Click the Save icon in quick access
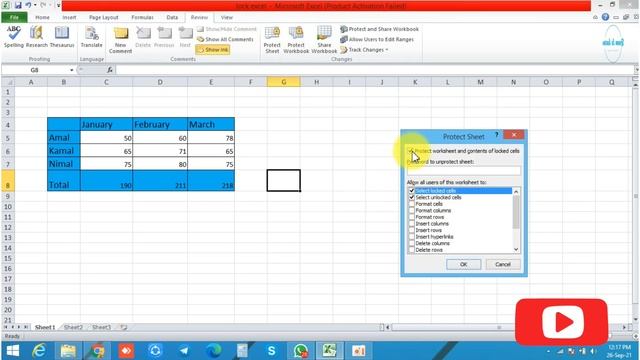Image resolution: width=640 pixels, height=360 pixels. pos(18,5)
